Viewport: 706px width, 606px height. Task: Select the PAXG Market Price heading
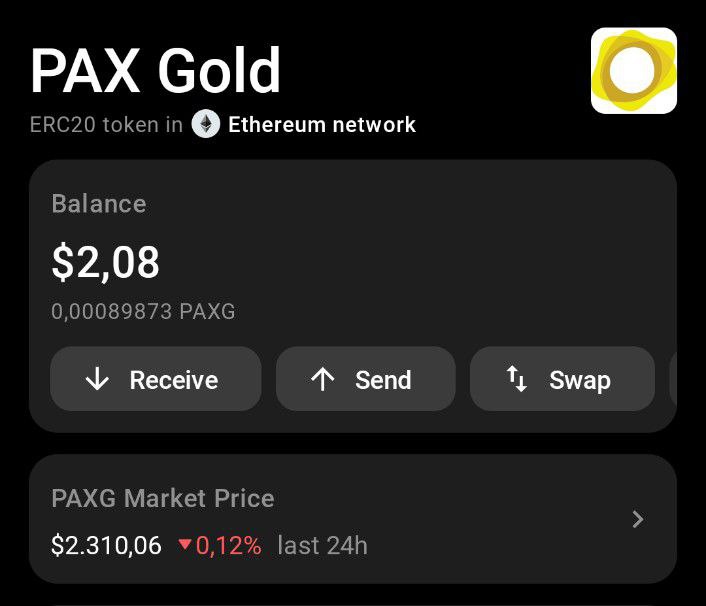tap(162, 498)
